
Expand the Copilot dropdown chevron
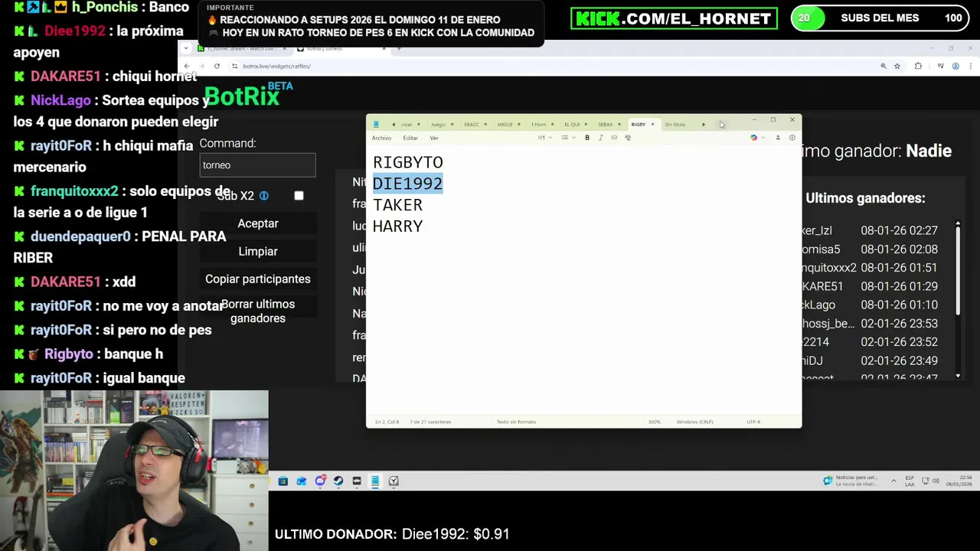click(763, 138)
